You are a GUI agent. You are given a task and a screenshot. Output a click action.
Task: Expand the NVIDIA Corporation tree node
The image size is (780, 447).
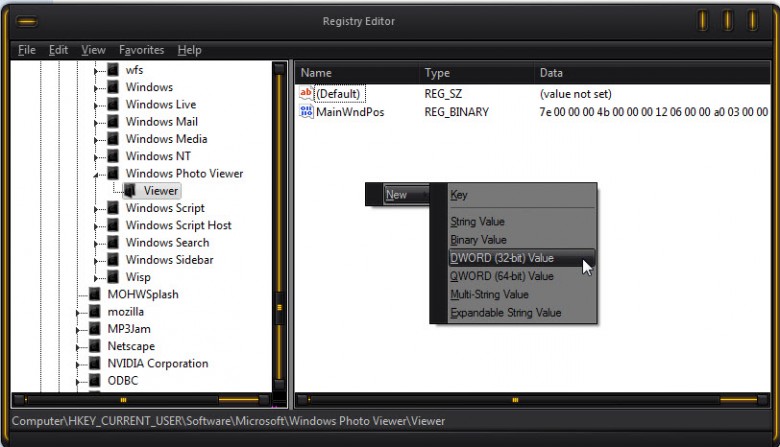coord(78,365)
